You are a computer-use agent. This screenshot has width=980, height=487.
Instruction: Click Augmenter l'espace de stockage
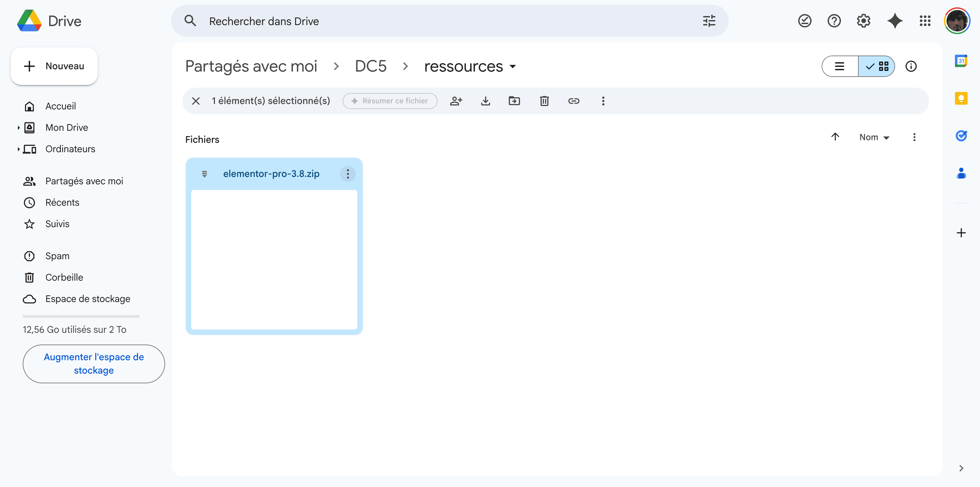click(x=94, y=364)
